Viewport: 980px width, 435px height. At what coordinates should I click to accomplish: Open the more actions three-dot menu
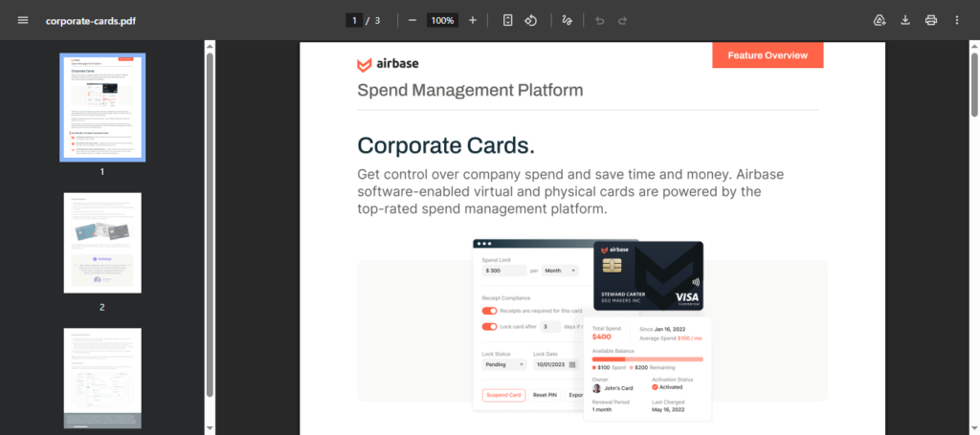tap(957, 20)
